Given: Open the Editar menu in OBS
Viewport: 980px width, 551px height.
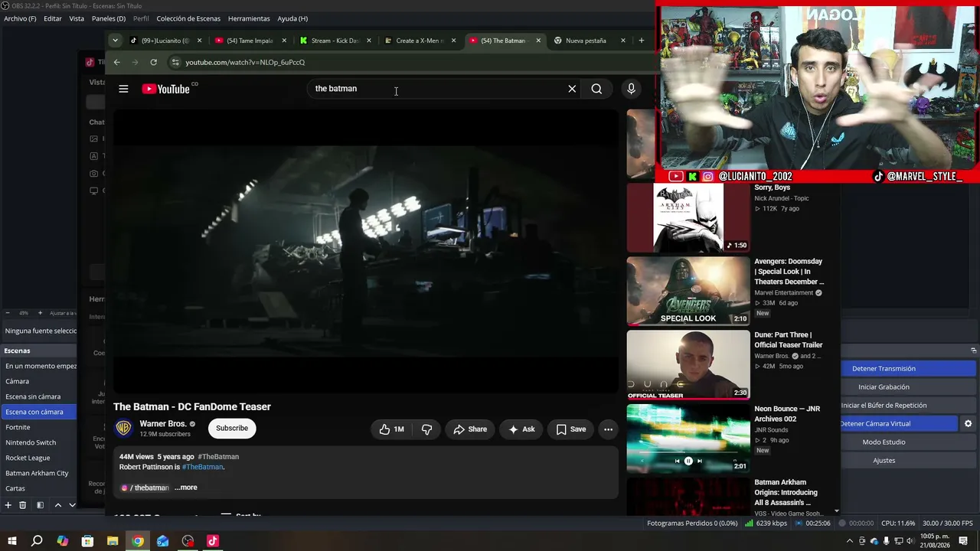Looking at the screenshot, I should coord(53,18).
